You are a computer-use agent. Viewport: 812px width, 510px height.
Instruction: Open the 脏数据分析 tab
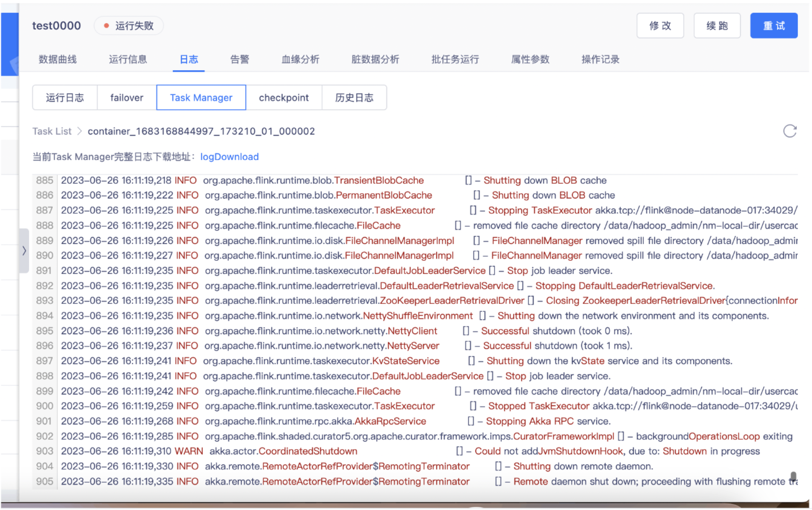tap(375, 59)
